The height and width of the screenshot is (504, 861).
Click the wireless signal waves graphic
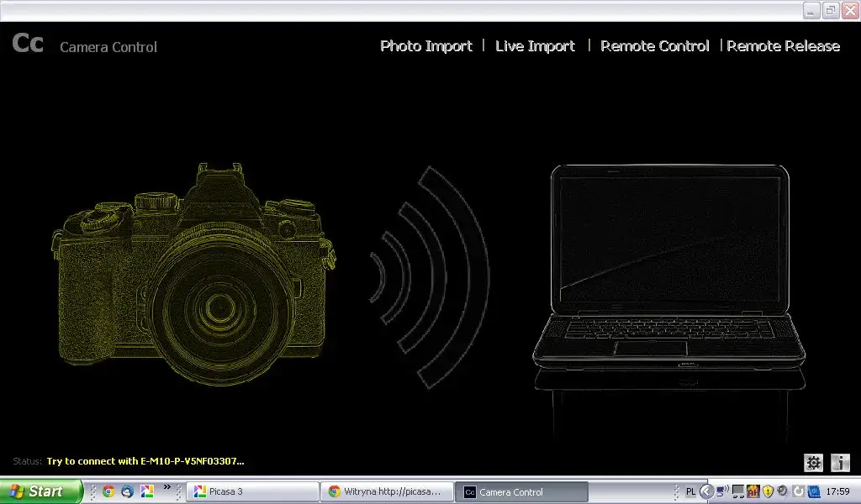[429, 276]
